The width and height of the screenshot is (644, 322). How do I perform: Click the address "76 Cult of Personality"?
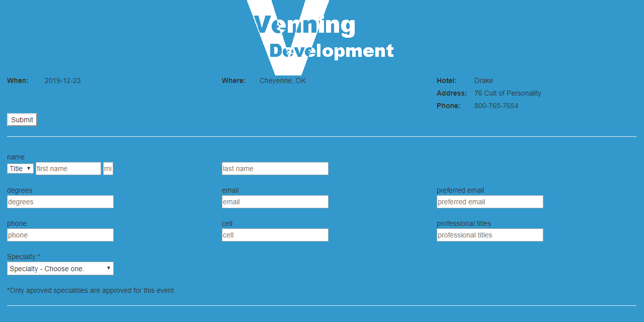coord(508,93)
